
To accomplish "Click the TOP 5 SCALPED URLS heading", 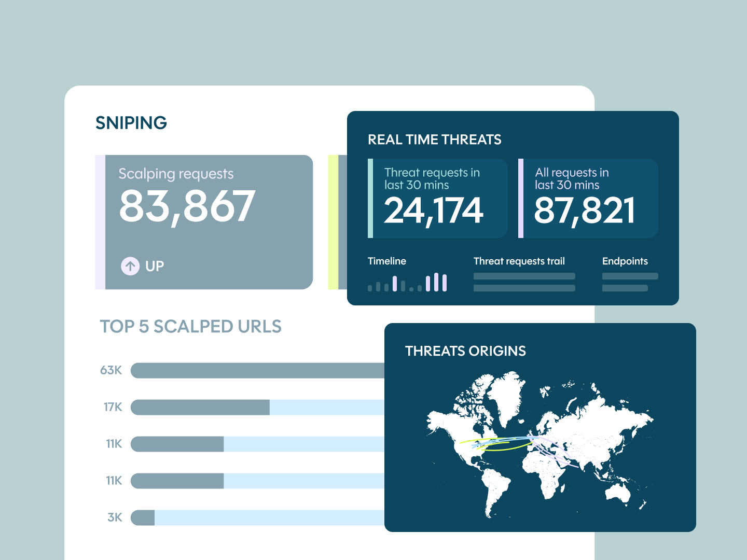I will [x=190, y=326].
